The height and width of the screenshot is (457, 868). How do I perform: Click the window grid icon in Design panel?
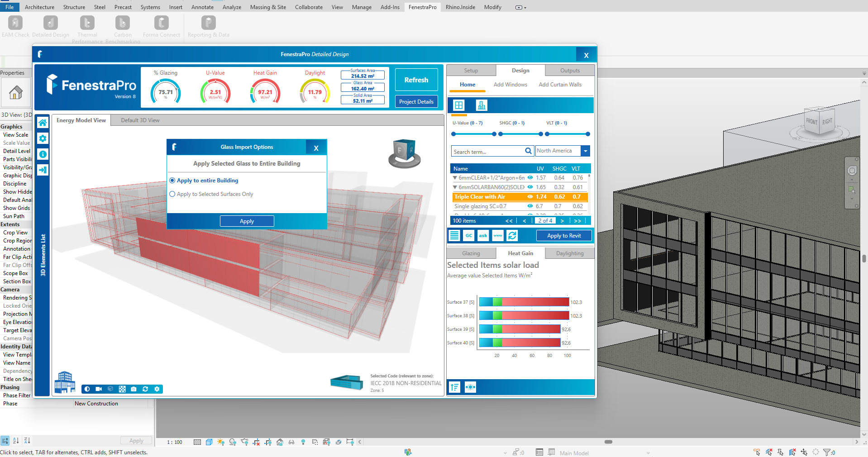click(459, 105)
